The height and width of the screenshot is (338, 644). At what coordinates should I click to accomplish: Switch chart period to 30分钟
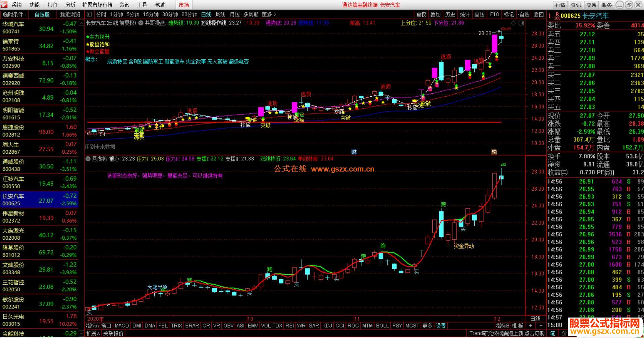point(170,14)
